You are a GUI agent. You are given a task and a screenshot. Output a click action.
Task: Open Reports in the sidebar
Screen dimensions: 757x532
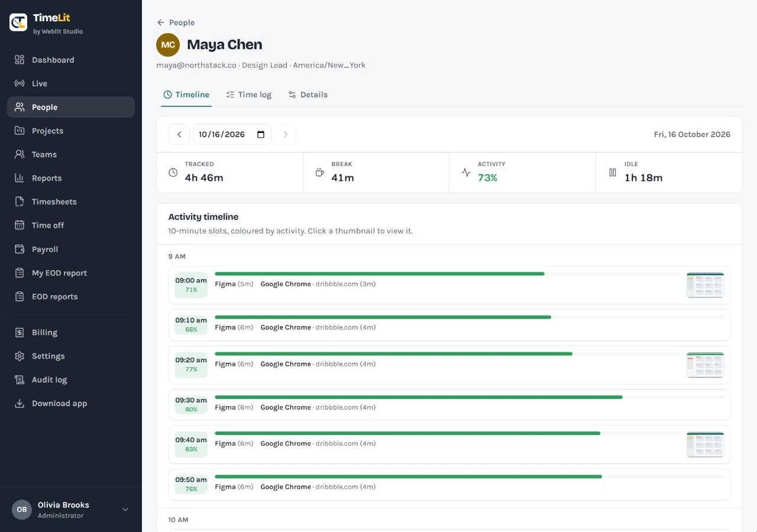click(71, 178)
